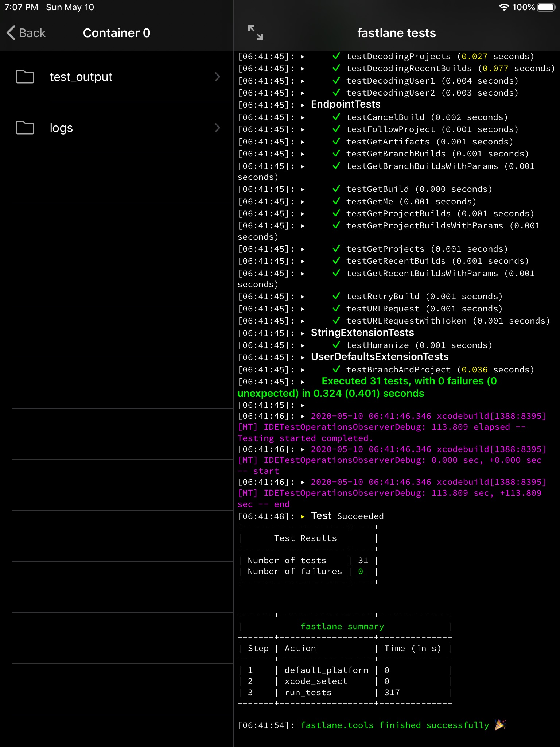This screenshot has width=560, height=747.
Task: Click Number of failures value 0
Action: click(361, 572)
